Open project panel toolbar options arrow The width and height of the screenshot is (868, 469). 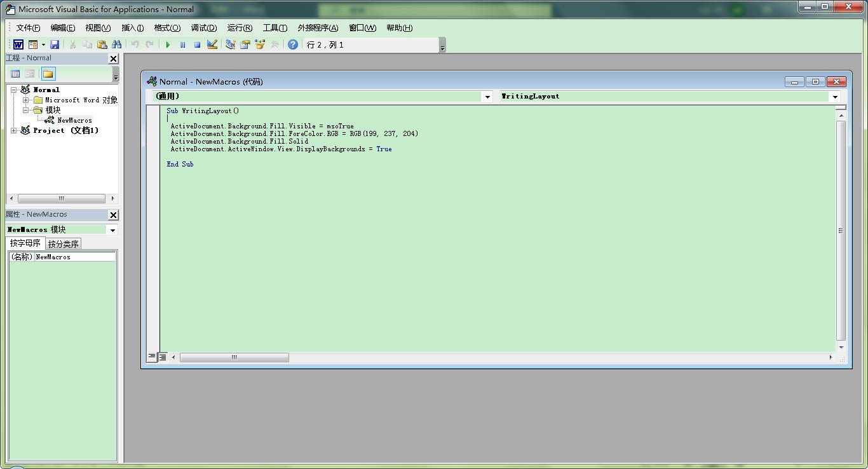pyautogui.click(x=116, y=74)
